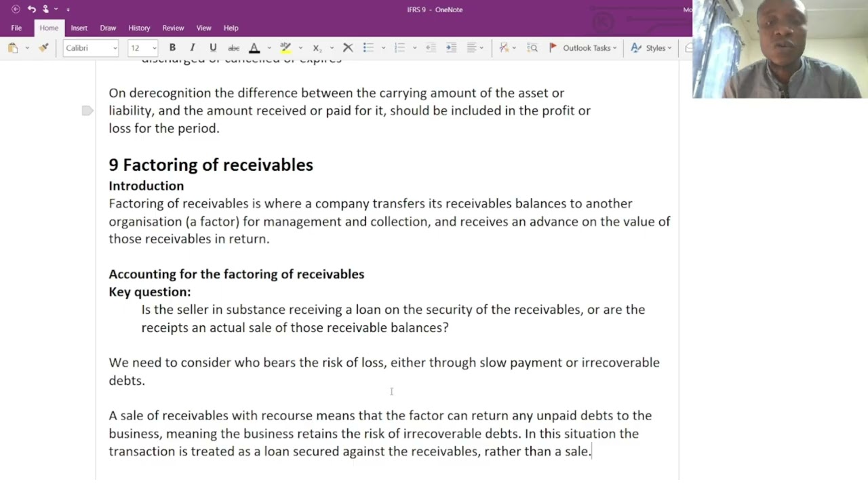Open the Styles gallery
868x488 pixels.
click(651, 48)
